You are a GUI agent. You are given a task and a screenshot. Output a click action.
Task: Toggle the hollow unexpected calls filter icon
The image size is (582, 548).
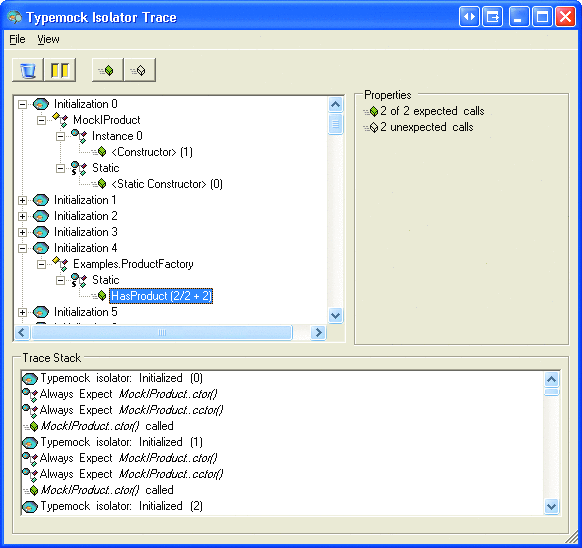(x=140, y=70)
